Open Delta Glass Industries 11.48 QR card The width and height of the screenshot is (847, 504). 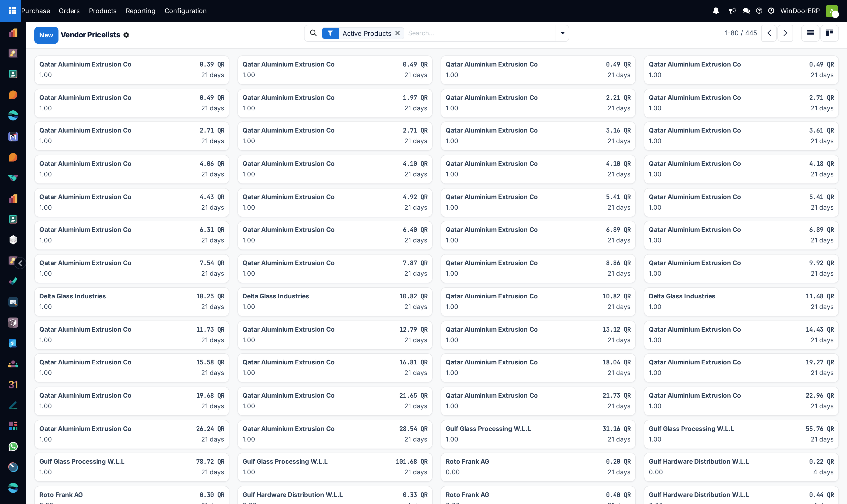coord(741,302)
